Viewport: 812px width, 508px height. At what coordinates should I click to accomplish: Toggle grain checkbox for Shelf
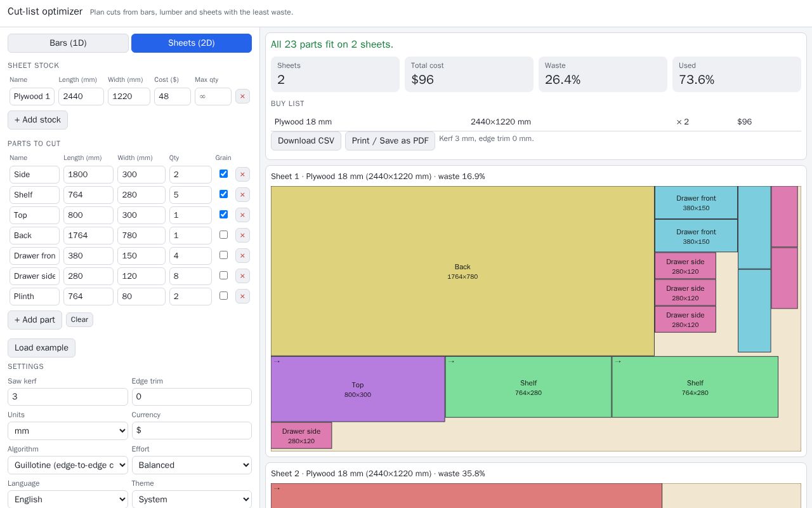tap(223, 194)
